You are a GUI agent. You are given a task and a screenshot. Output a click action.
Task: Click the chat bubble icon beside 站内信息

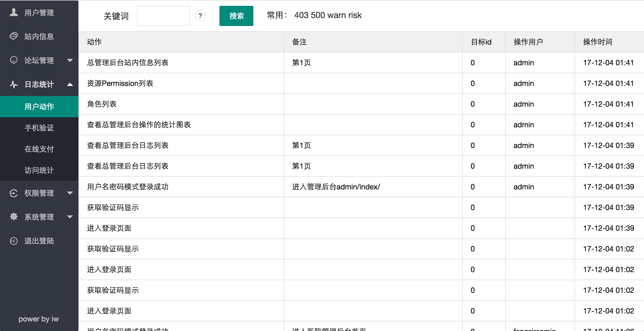[x=14, y=36]
